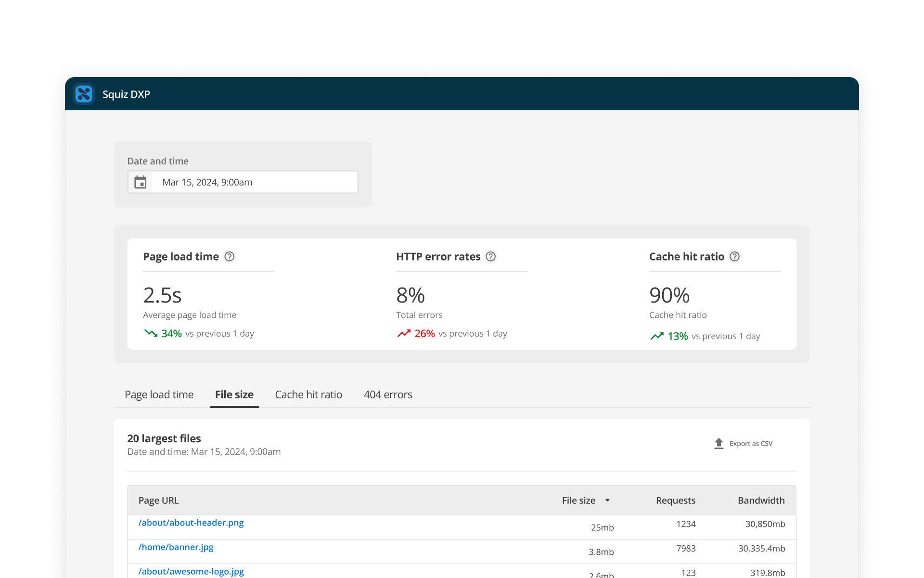This screenshot has width=924, height=578.
Task: Open the /home/banner.jpg link
Action: [176, 547]
